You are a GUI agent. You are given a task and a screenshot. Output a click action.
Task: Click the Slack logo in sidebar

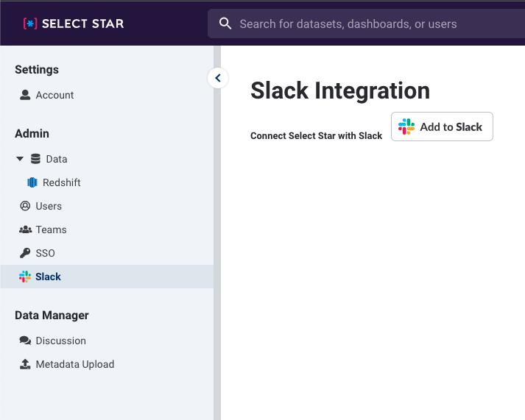pyautogui.click(x=25, y=277)
